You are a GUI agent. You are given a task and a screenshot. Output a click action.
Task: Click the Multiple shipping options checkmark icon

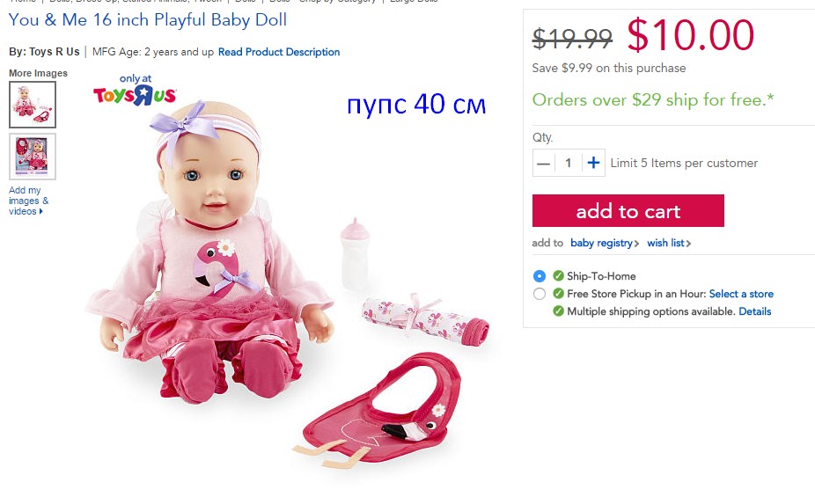pyautogui.click(x=558, y=311)
